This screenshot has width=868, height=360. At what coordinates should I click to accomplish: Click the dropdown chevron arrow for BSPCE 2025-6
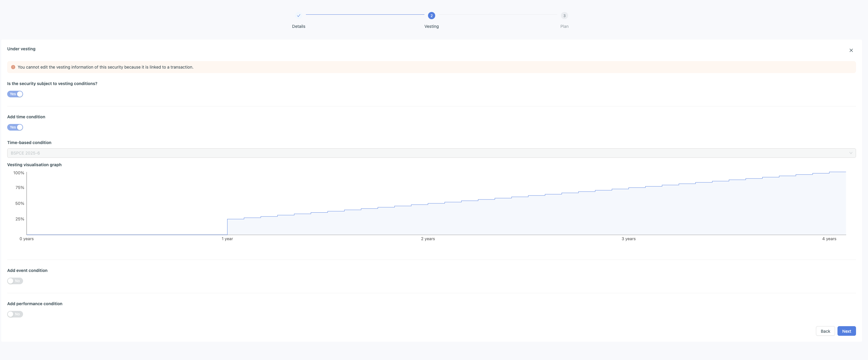pos(850,153)
